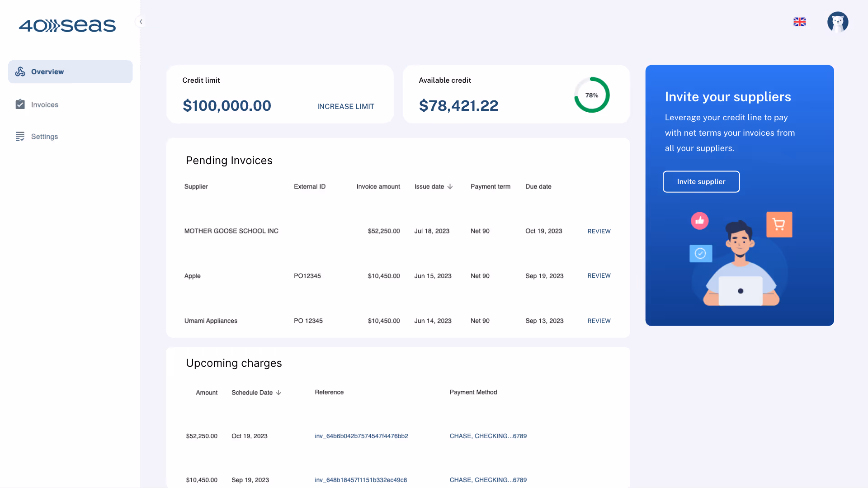Change language via the UK flag icon

click(x=799, y=22)
